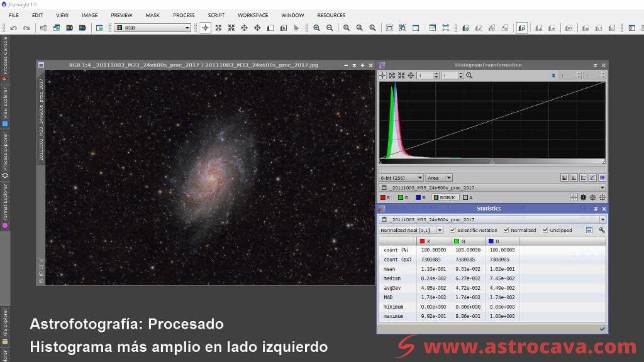This screenshot has height=362, width=644.
Task: Click the Zoom In magnifier on the toolbar
Action: (316, 28)
